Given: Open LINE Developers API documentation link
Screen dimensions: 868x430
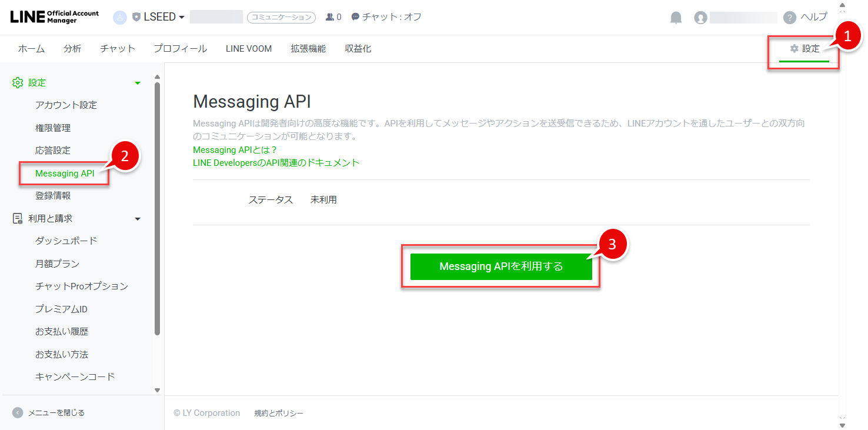Looking at the screenshot, I should click(276, 163).
